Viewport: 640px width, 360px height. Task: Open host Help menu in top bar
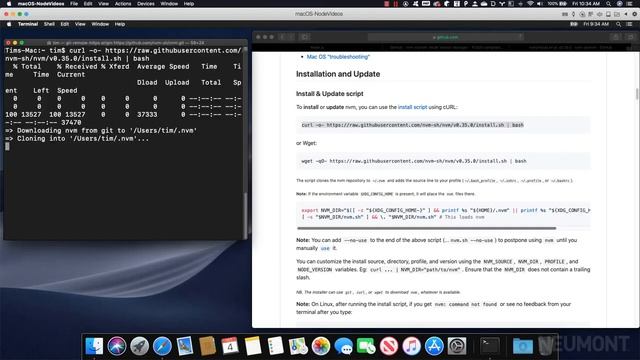(x=189, y=4)
